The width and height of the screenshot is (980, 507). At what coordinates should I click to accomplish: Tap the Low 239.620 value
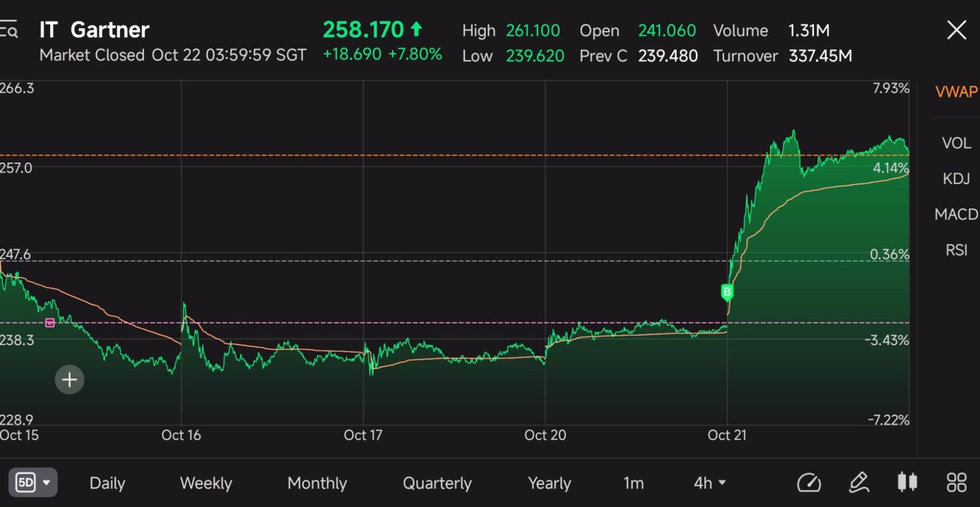pyautogui.click(x=535, y=56)
